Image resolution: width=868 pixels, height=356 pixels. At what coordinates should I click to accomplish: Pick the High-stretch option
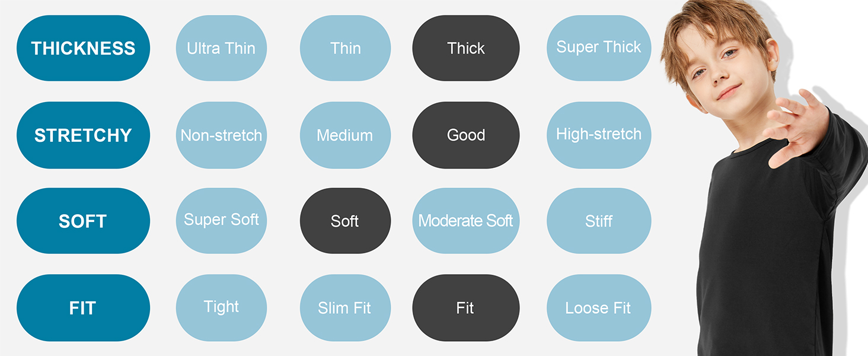click(598, 135)
